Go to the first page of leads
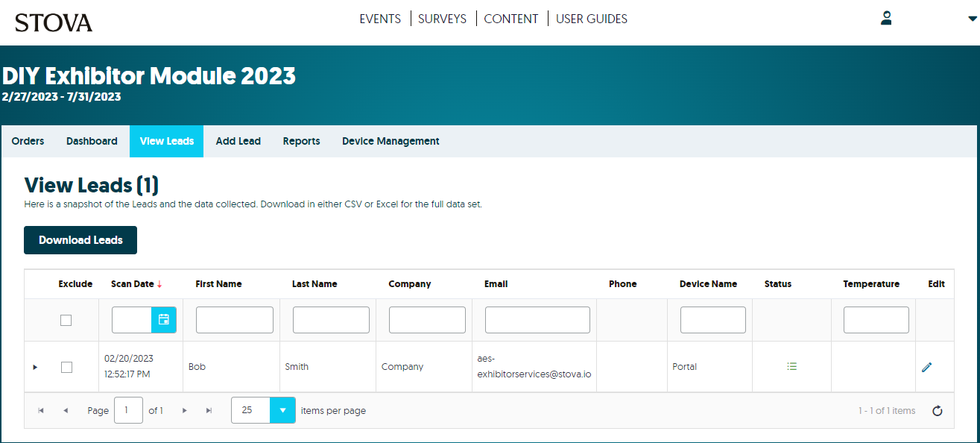980x443 pixels. coord(41,411)
